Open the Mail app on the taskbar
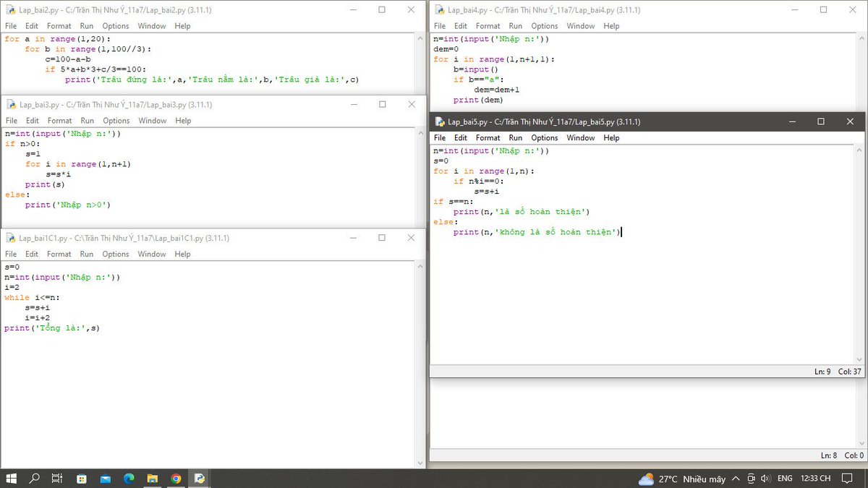This screenshot has height=488, width=868. point(106,479)
